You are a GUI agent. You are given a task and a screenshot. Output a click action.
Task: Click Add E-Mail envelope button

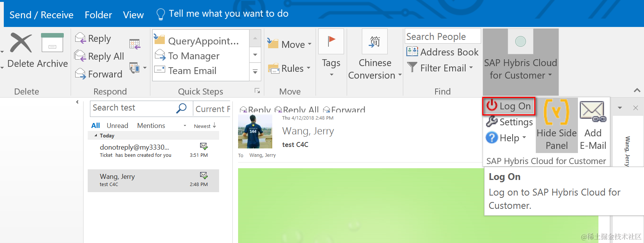pyautogui.click(x=593, y=125)
